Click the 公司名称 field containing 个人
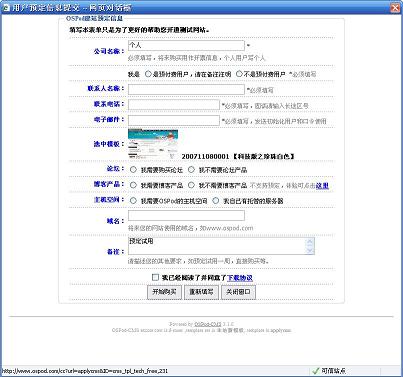403x377 pixels. coord(186,45)
